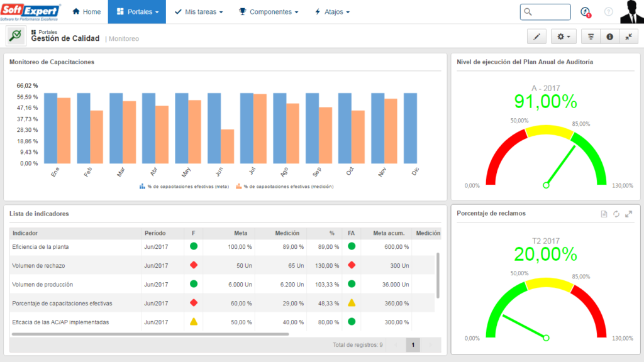Expand the Mis tareas menu
This screenshot has width=644, height=362.
tap(199, 11)
